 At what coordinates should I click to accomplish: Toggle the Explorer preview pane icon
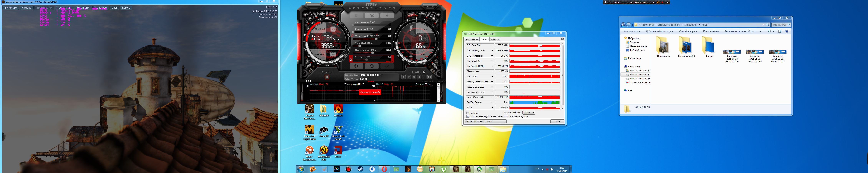(x=780, y=31)
